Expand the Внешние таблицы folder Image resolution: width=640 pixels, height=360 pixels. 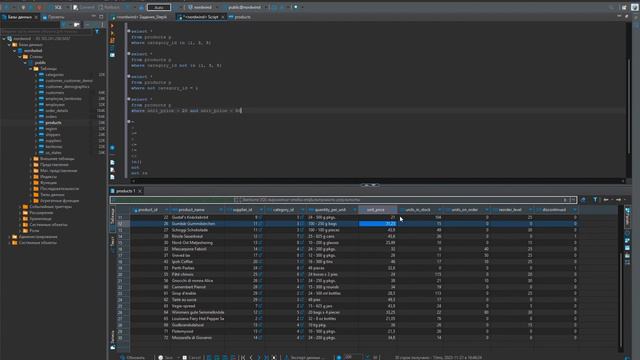pyautogui.click(x=31, y=159)
